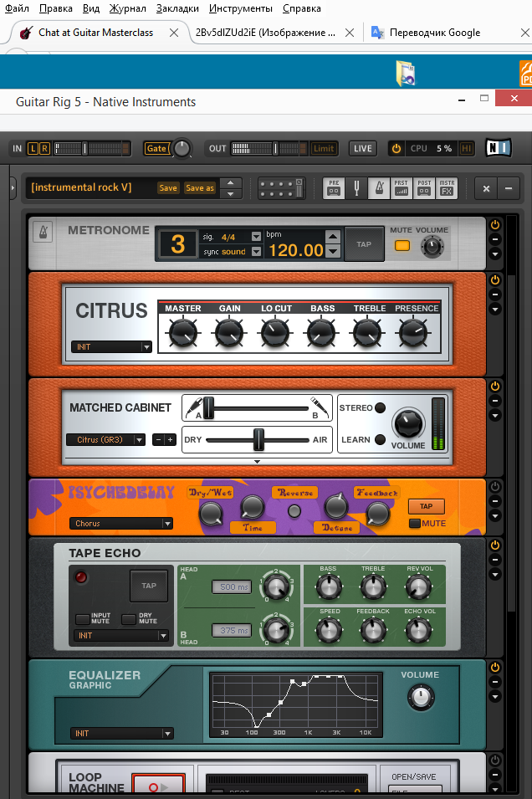532x799 pixels.
Task: Click the Loop Machine record button
Action: [158, 785]
